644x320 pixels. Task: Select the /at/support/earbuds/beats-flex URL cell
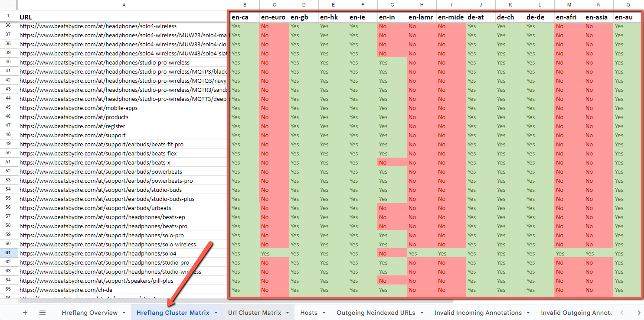(124, 153)
